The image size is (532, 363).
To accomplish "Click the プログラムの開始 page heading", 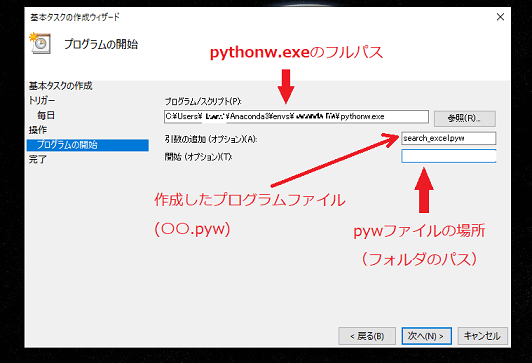I will pos(101,44).
